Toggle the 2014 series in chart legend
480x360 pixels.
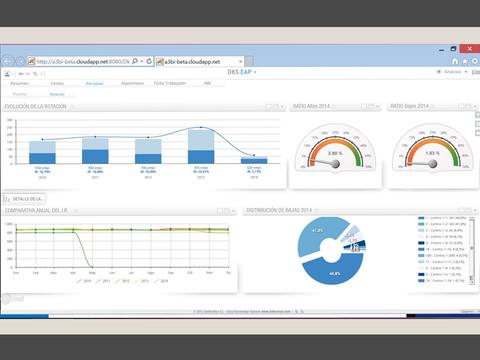[161, 281]
